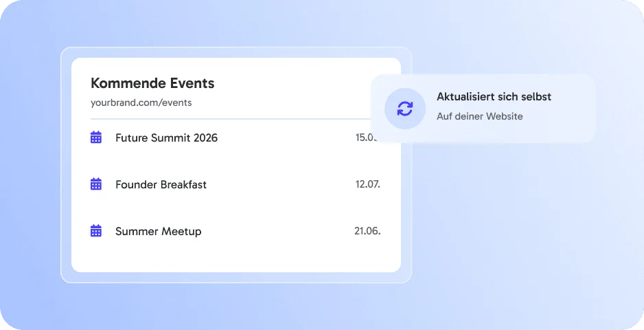Click the calendar icon beside Future Summit 2026

tap(95, 137)
